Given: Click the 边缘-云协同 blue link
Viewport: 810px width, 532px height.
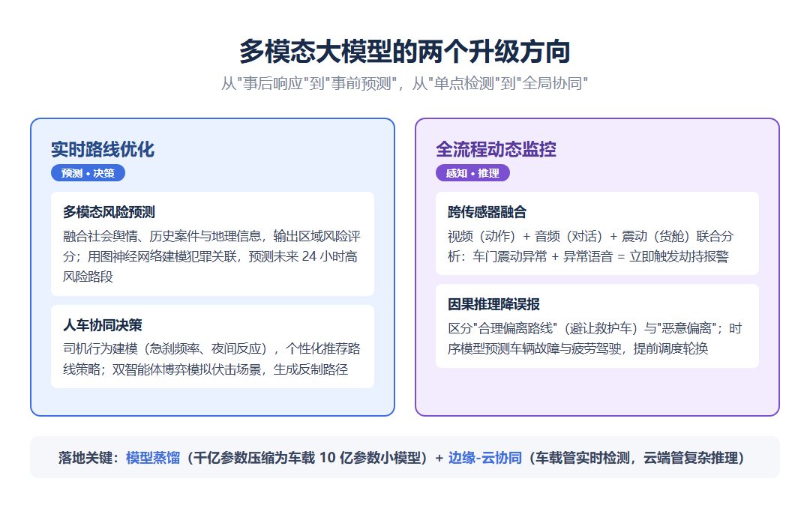Looking at the screenshot, I should click(485, 458).
